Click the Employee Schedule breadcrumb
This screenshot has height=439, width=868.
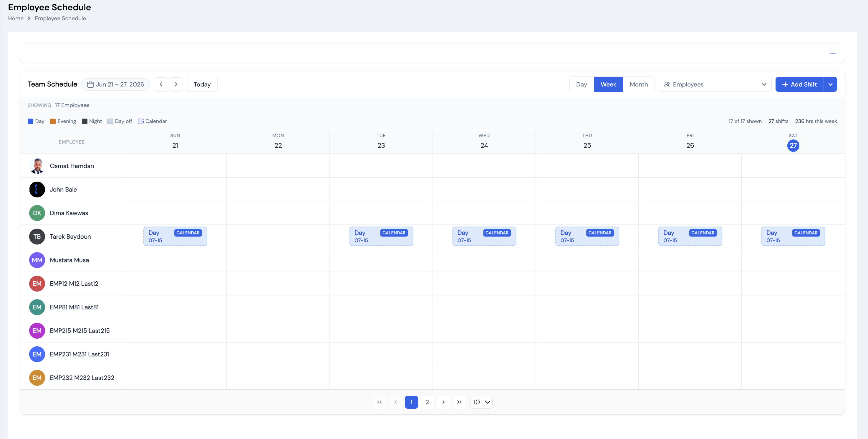coord(60,19)
